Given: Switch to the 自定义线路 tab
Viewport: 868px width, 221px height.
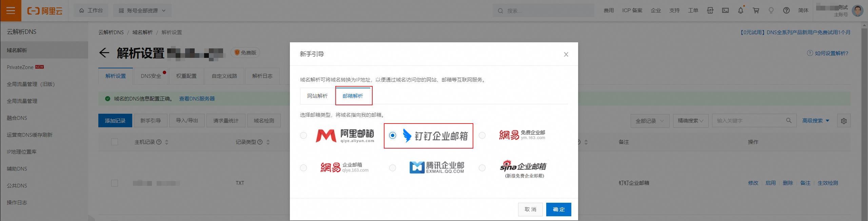Looking at the screenshot, I should click(224, 76).
